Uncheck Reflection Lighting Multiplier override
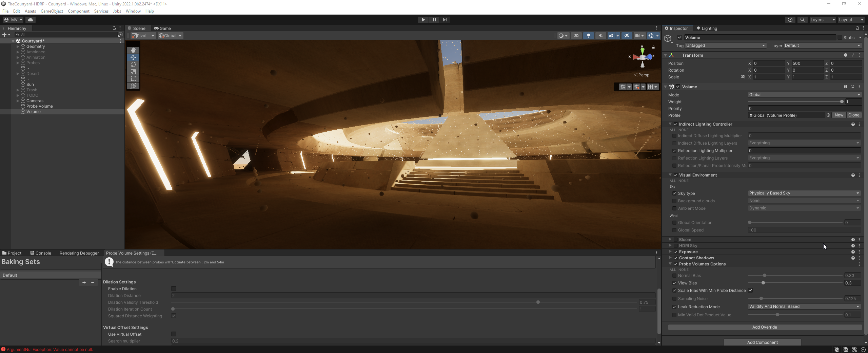The width and height of the screenshot is (868, 353). (x=674, y=151)
